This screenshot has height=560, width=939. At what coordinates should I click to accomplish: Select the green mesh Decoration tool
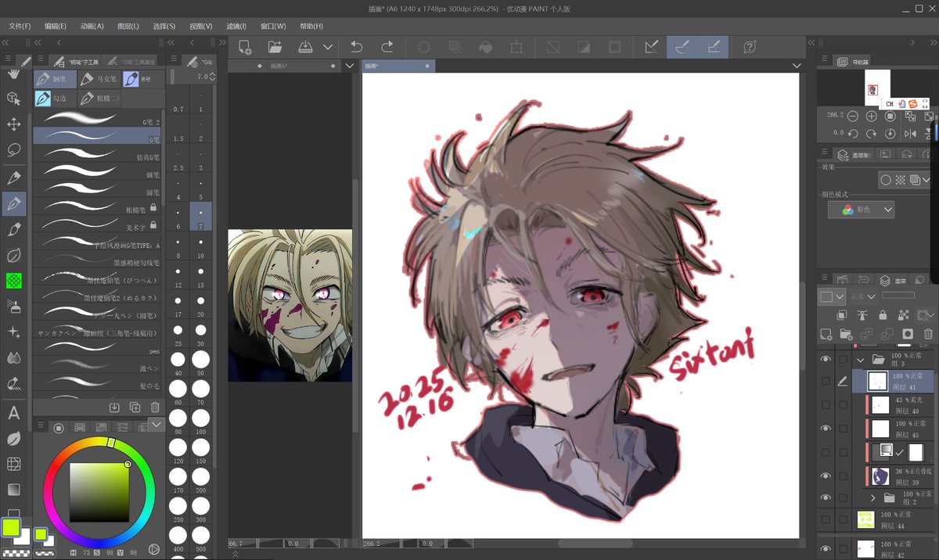13,280
